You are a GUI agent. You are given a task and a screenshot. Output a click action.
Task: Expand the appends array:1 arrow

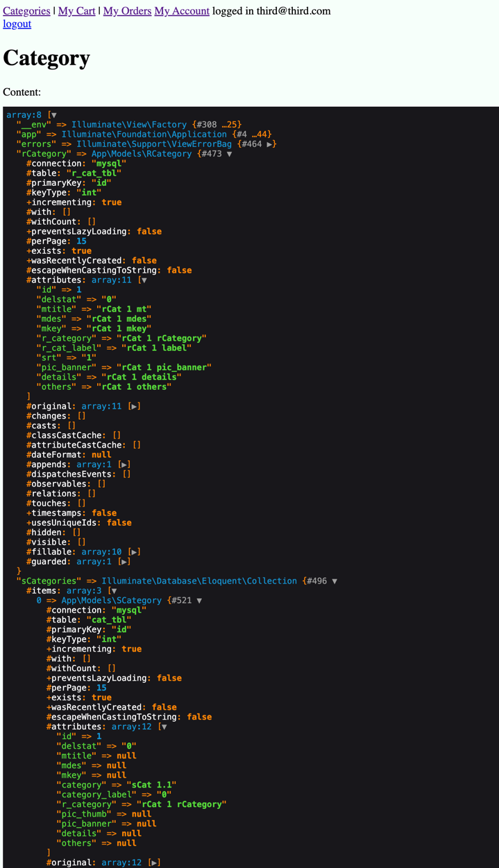click(124, 465)
